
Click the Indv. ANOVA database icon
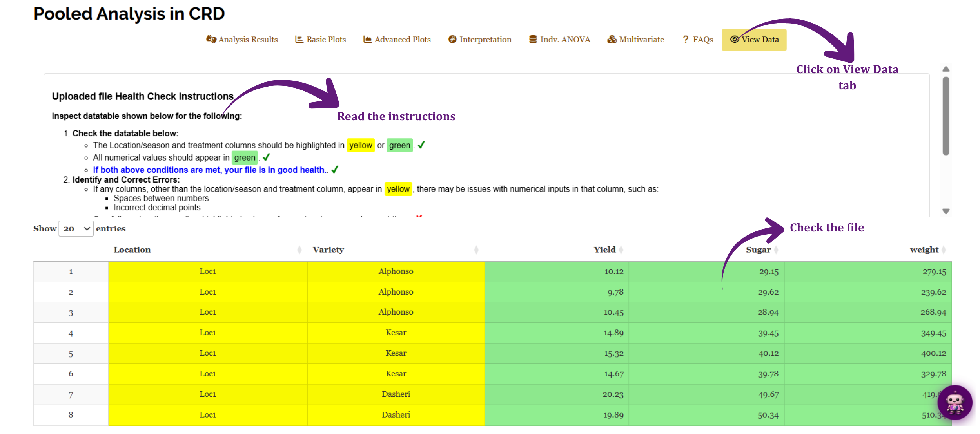(533, 39)
